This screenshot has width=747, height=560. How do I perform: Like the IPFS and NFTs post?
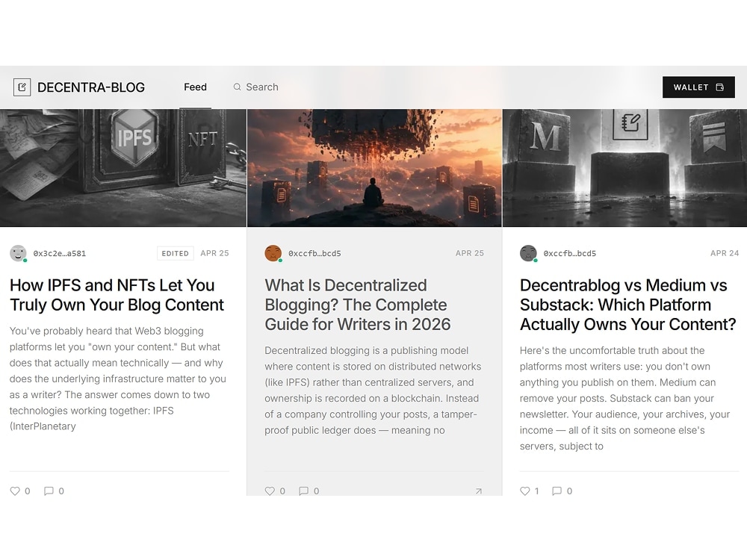point(15,491)
